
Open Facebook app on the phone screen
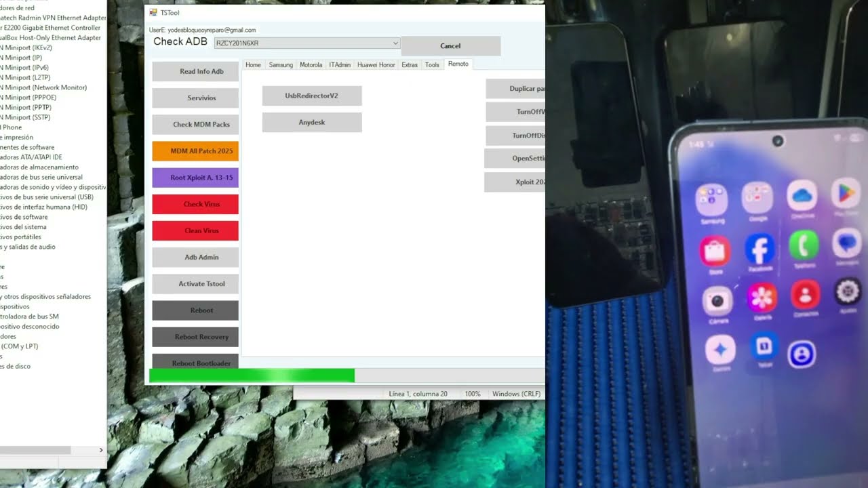pyautogui.click(x=759, y=250)
